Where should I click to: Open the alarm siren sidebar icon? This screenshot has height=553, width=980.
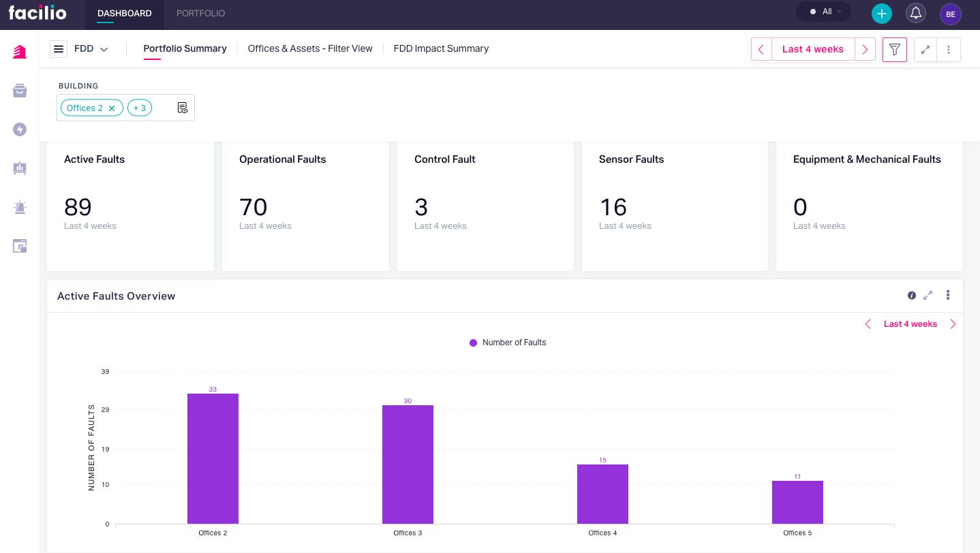pos(20,208)
